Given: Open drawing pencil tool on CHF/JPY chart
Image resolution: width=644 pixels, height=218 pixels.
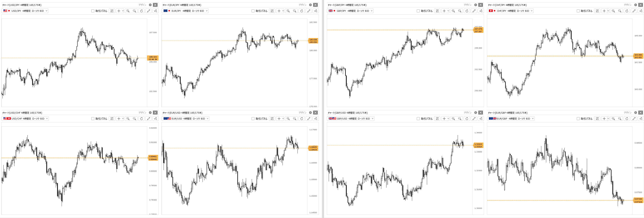Looking at the screenshot, I should point(634,11).
